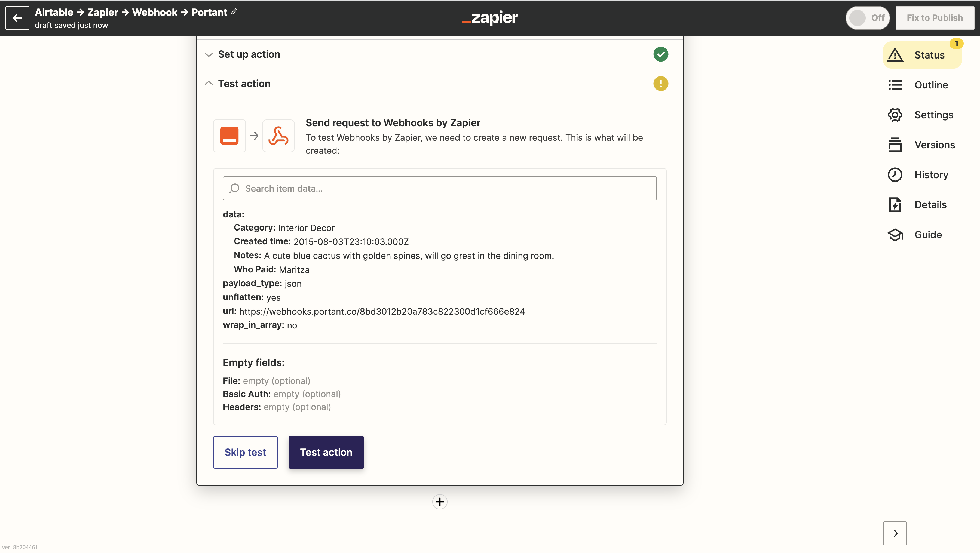
Task: Collapse the Test action section
Action: click(209, 84)
